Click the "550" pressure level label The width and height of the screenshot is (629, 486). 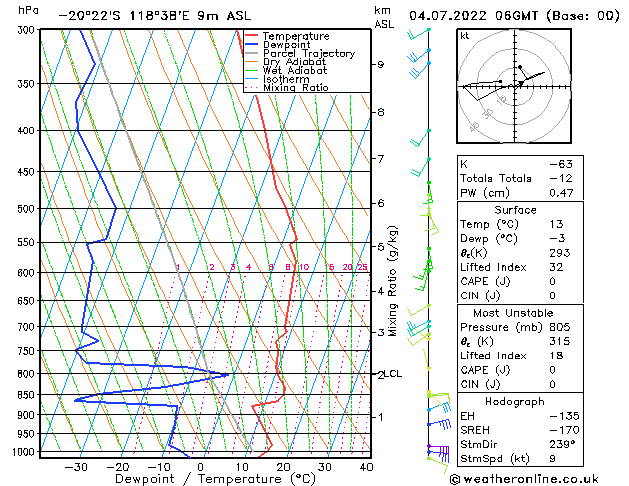point(28,243)
